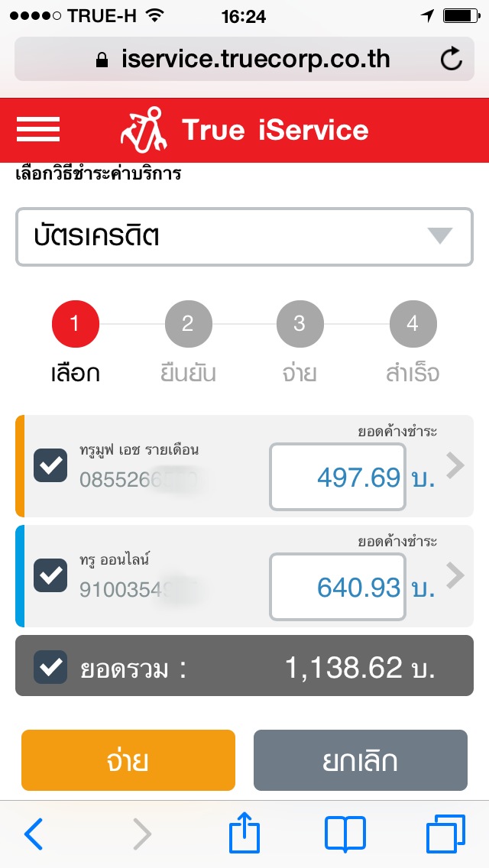489x868 pixels.
Task: Tap the True iService logo icon
Action: click(144, 130)
